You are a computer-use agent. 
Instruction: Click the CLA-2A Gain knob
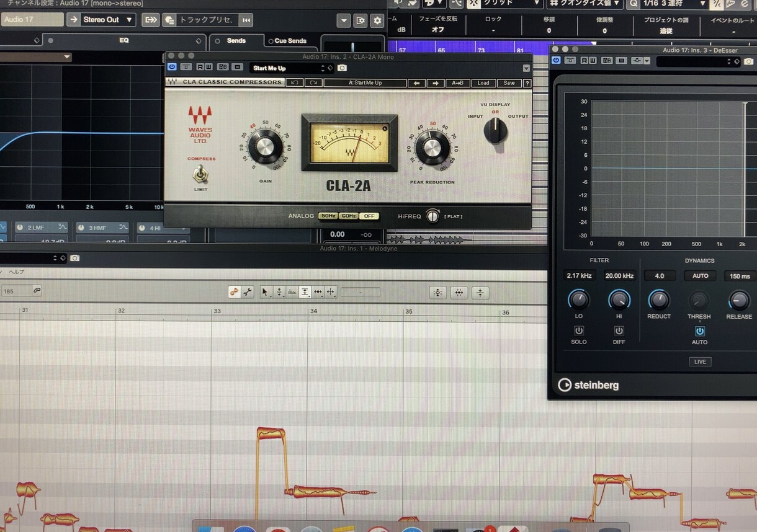(265, 146)
